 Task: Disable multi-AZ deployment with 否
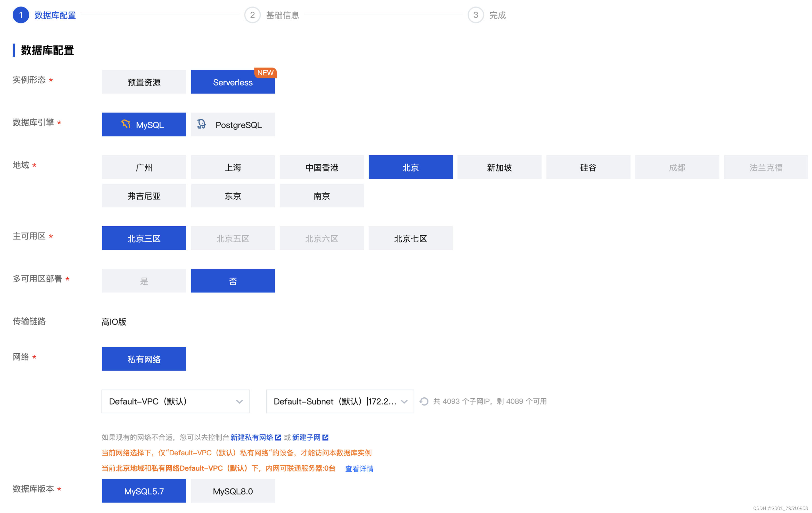(x=233, y=281)
